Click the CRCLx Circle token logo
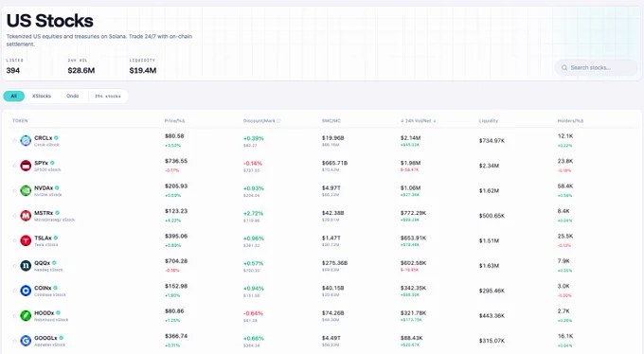Viewport: 644px width, 354px height. [x=26, y=141]
